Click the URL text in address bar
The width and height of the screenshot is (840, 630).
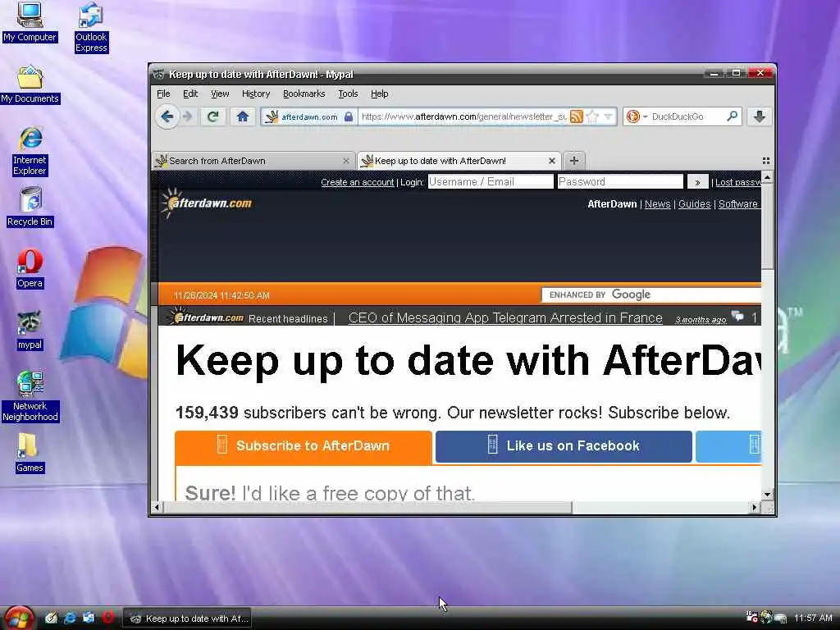pos(463,116)
